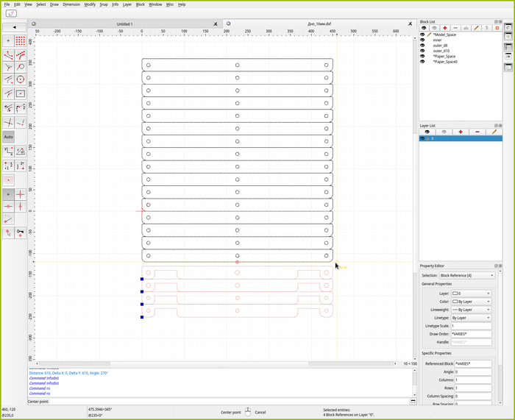Screen dimensions: 515x420
Task: Select the *Paper_Space block entry
Action: (x=444, y=56)
